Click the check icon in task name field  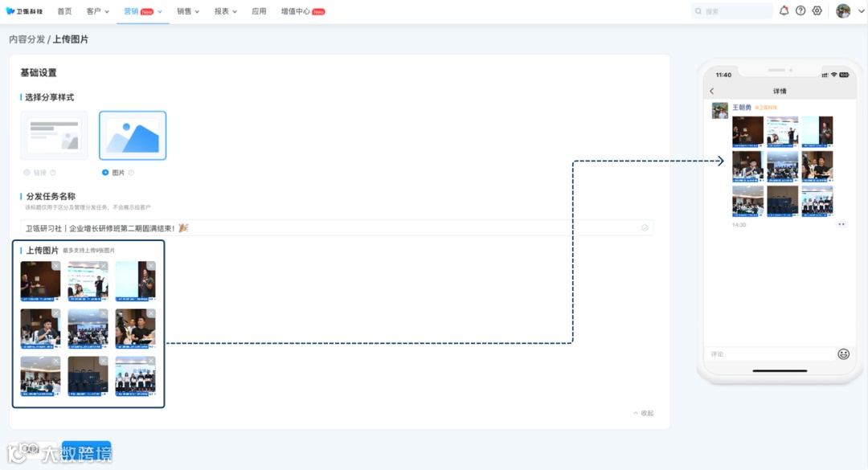tap(645, 228)
